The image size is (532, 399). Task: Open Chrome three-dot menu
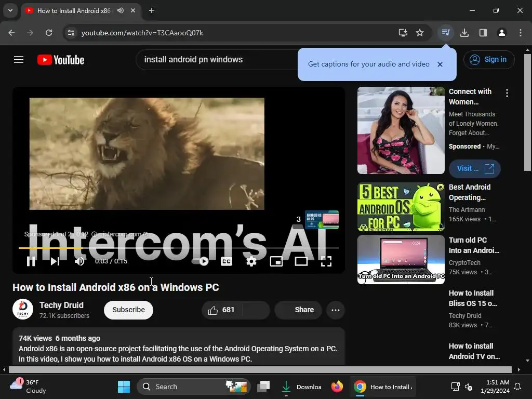pos(521,33)
